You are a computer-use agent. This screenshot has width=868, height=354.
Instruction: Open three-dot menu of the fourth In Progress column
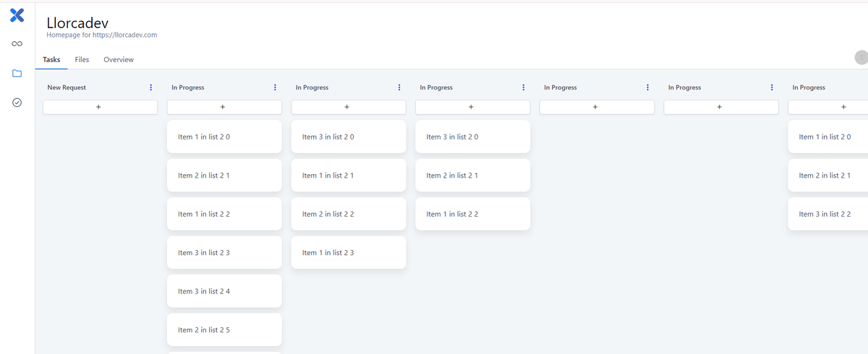point(647,87)
